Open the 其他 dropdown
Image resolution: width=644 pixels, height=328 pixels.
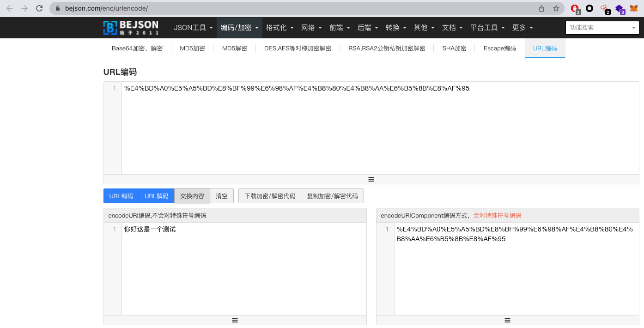click(424, 28)
